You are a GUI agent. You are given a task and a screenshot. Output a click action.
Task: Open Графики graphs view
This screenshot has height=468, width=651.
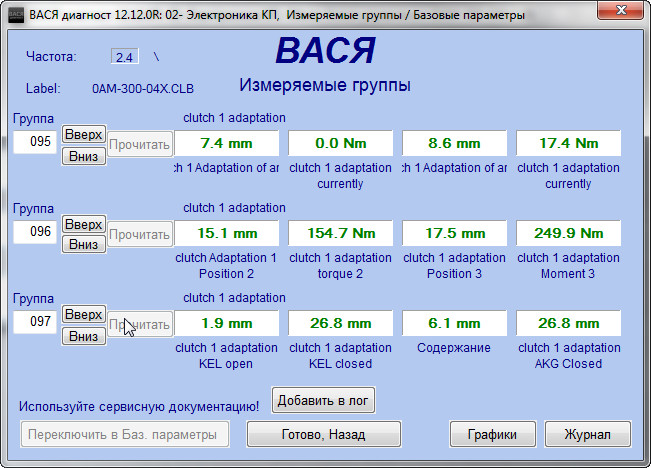[x=491, y=434]
